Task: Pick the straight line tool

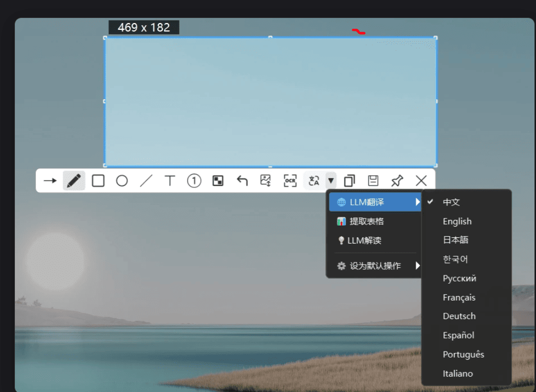Action: tap(146, 180)
